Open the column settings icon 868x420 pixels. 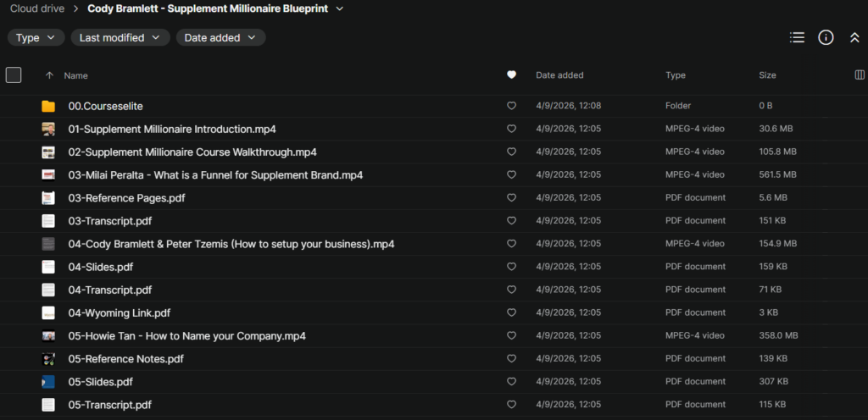[x=860, y=75]
